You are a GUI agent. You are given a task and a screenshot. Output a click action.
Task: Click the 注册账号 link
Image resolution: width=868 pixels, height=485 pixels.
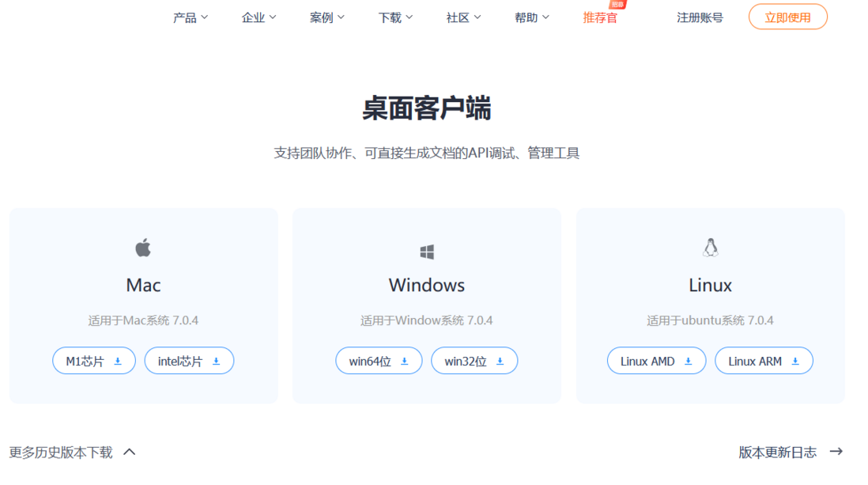click(x=700, y=17)
